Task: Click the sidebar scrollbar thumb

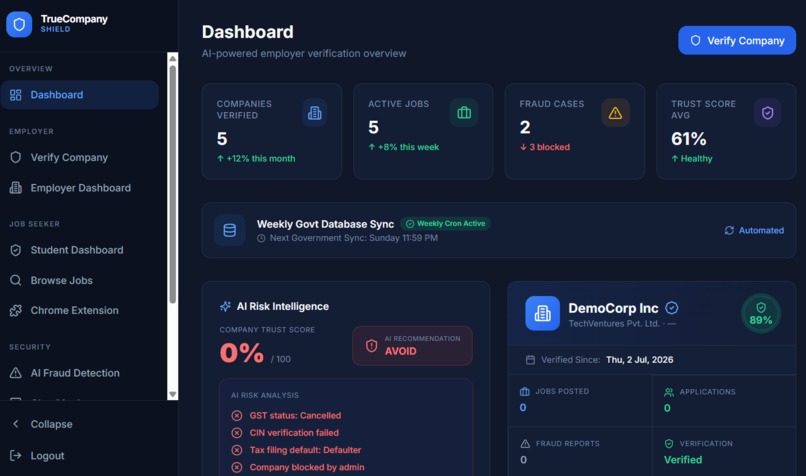Action: tap(173, 184)
